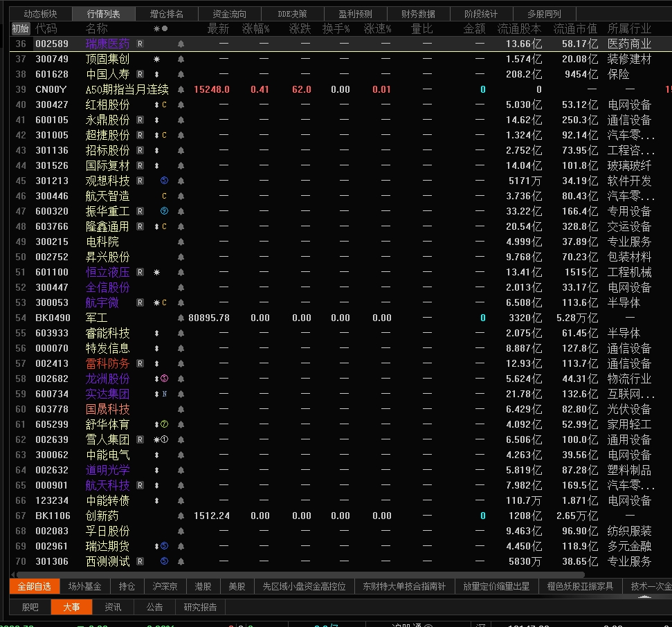Click the left arrow of horizontal scrollbar
This screenshot has height=627, width=672.
(x=13, y=574)
